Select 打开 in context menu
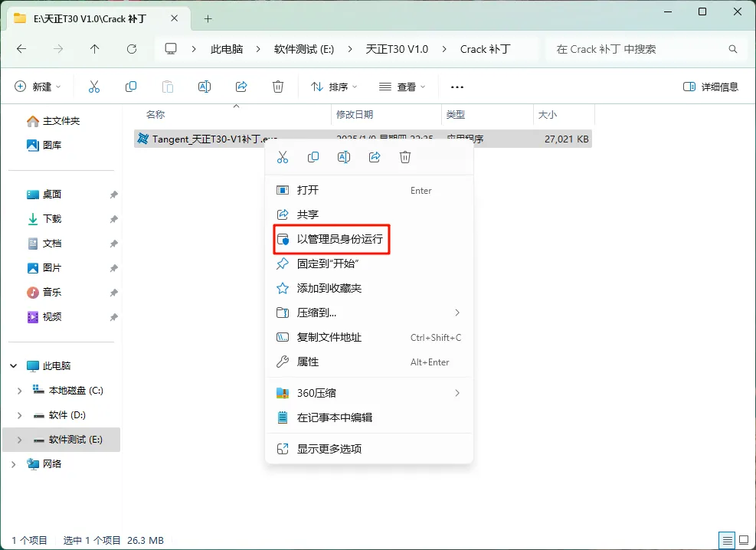This screenshot has width=756, height=550. [x=369, y=190]
